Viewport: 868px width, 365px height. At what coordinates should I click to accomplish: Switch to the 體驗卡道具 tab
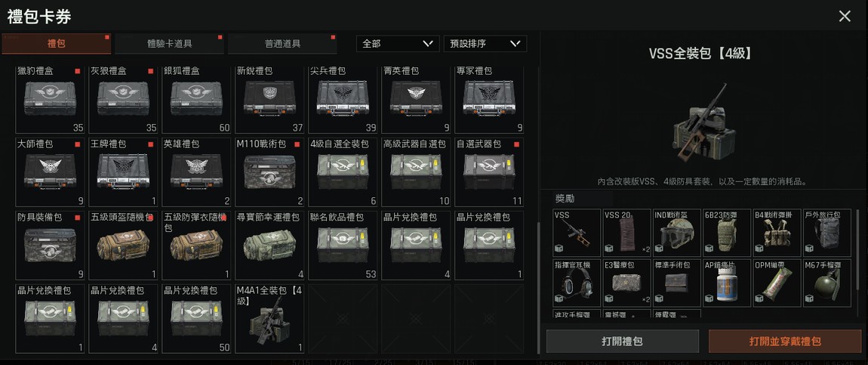tap(169, 44)
